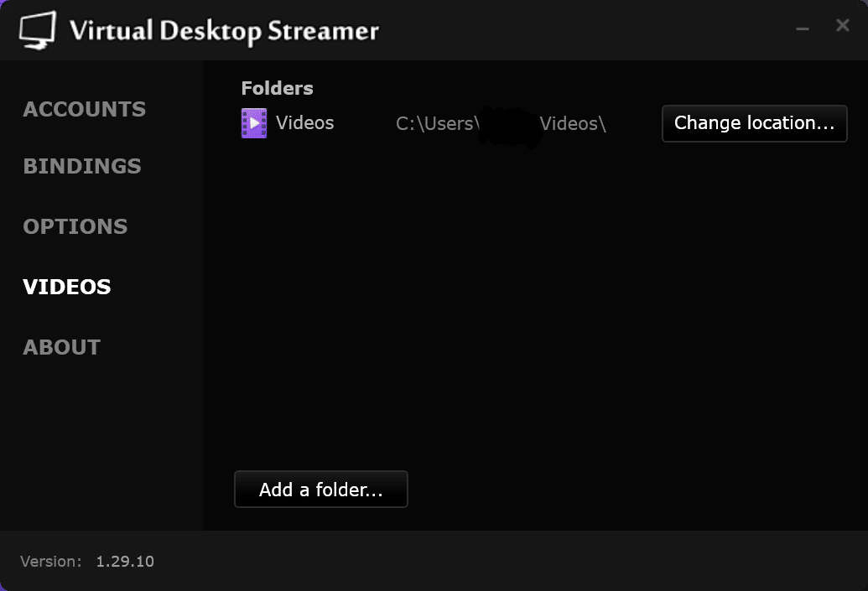This screenshot has height=591, width=868.
Task: Open the About section
Action: [x=61, y=347]
